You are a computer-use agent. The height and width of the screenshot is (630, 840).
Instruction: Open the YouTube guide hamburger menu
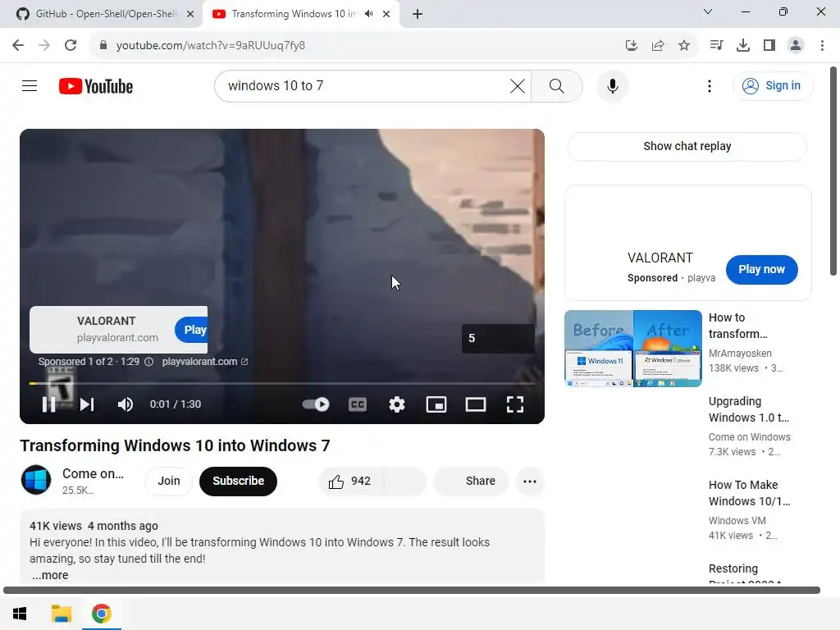tap(30, 85)
